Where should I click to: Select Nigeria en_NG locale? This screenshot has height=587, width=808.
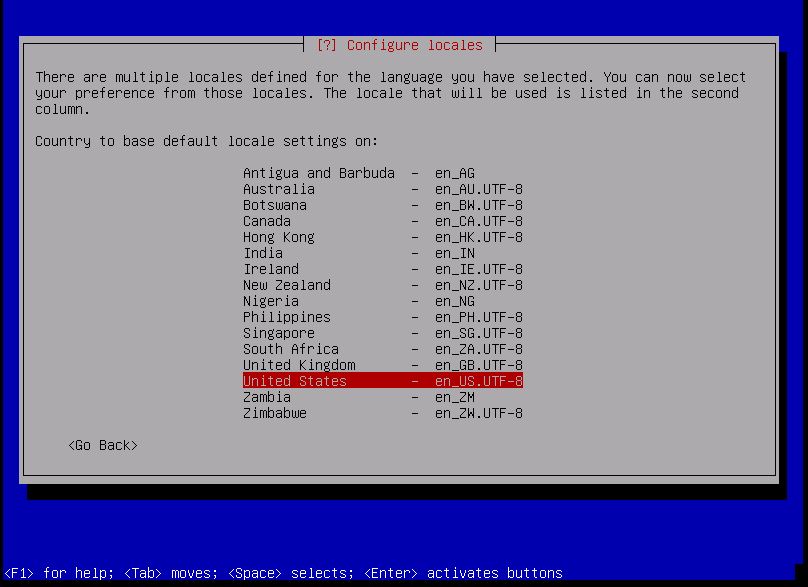tap(382, 301)
